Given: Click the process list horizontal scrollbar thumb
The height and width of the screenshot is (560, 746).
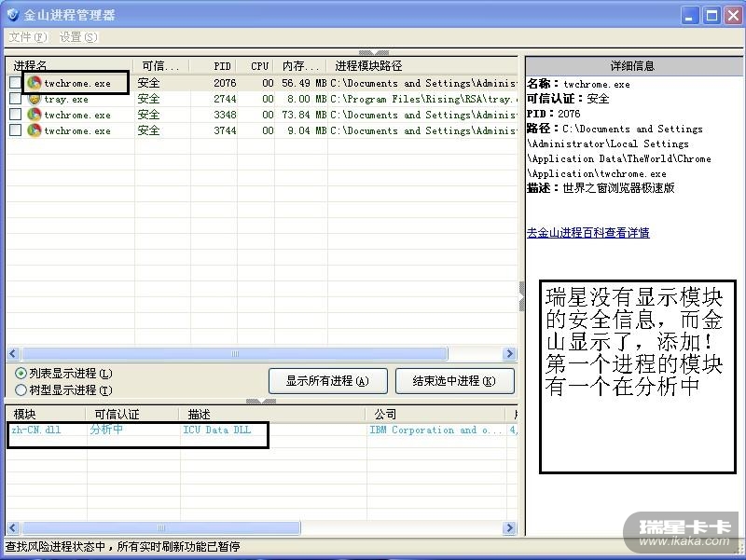Looking at the screenshot, I should coord(235,354).
